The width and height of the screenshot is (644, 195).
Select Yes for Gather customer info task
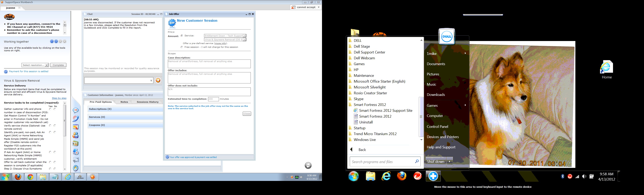point(50,109)
